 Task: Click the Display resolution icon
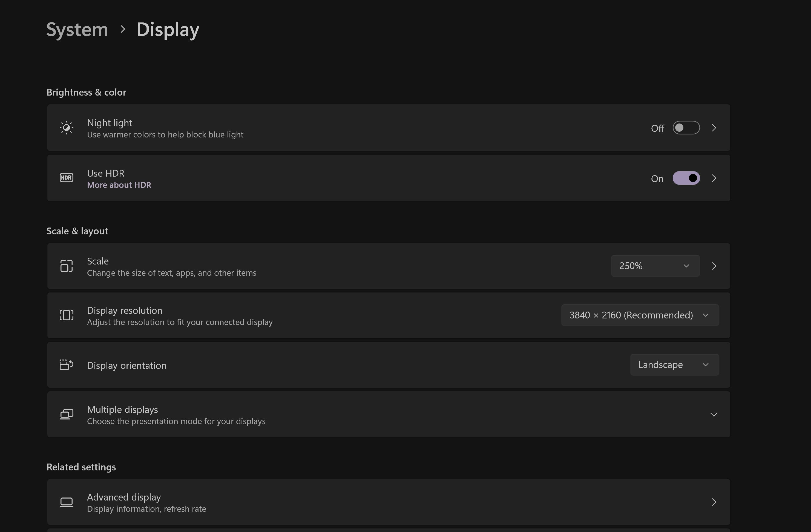(x=67, y=315)
